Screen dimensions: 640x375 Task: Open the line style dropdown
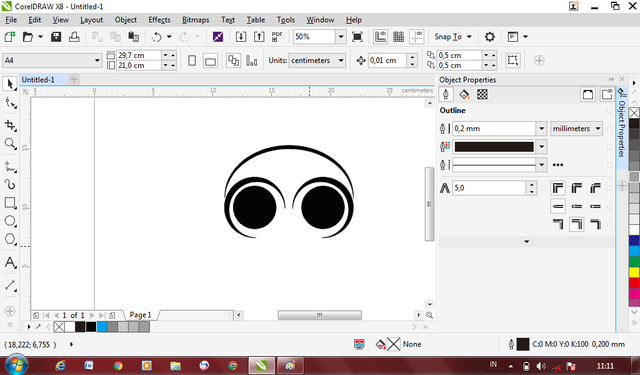click(x=541, y=165)
